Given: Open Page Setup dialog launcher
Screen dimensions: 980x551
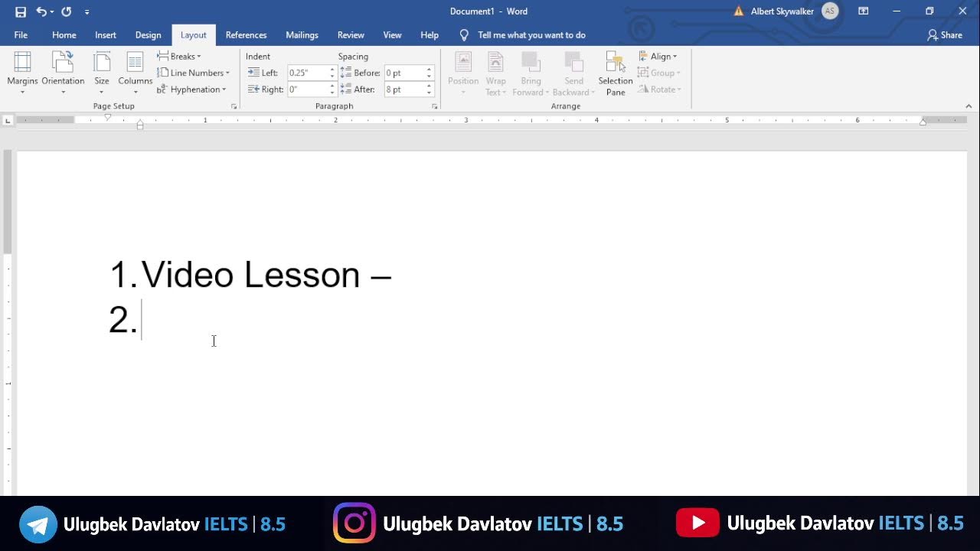Looking at the screenshot, I should click(234, 106).
